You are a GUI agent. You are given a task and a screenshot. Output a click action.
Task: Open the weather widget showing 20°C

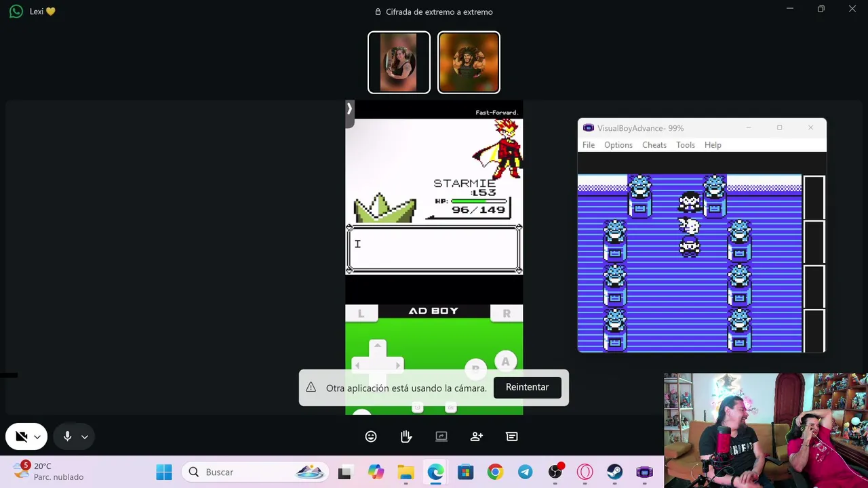[x=50, y=472]
